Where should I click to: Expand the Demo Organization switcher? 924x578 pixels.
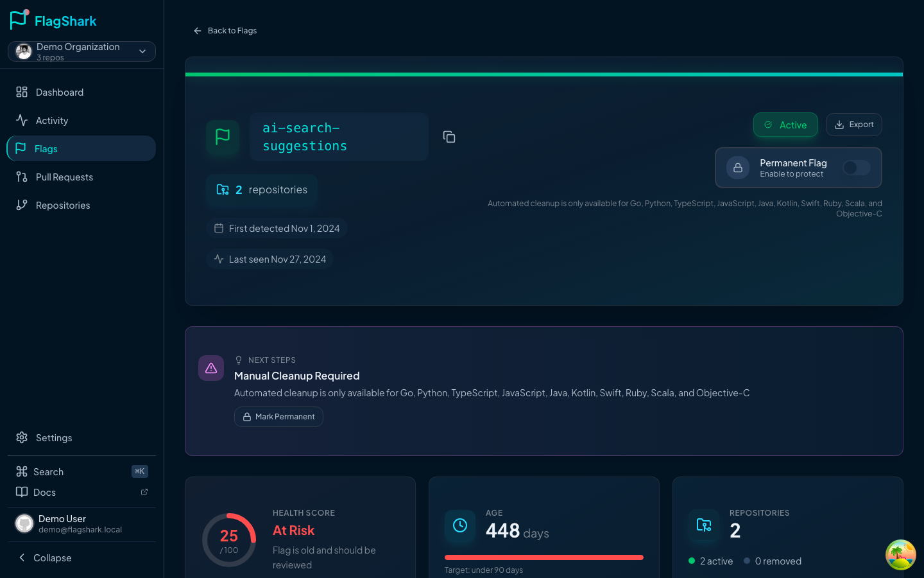81,51
